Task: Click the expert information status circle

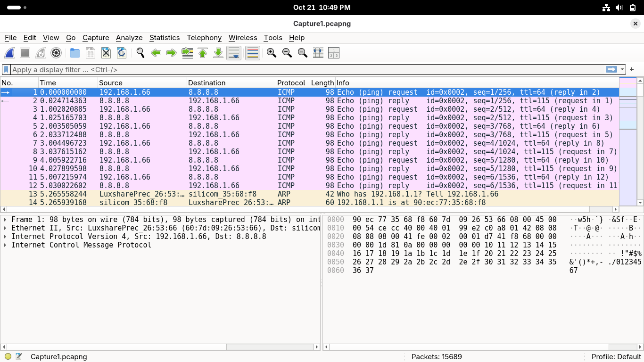Action: pyautogui.click(x=8, y=357)
